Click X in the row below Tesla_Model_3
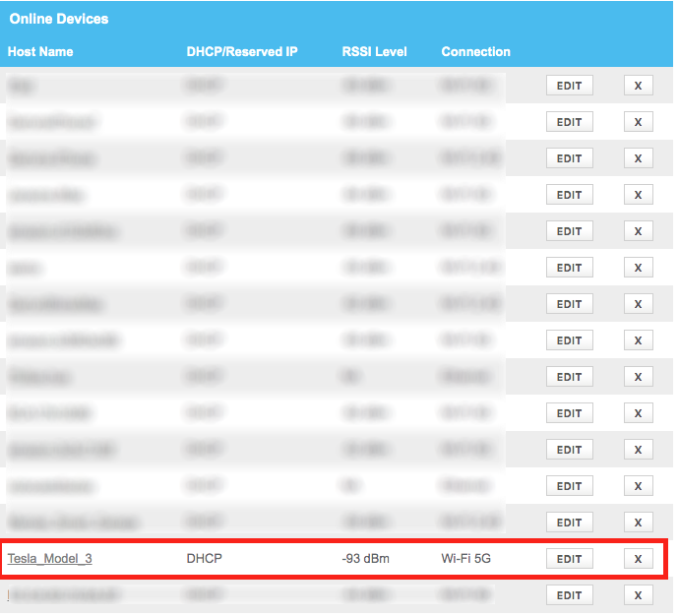Viewport: 679px width, 616px height. pos(638,595)
